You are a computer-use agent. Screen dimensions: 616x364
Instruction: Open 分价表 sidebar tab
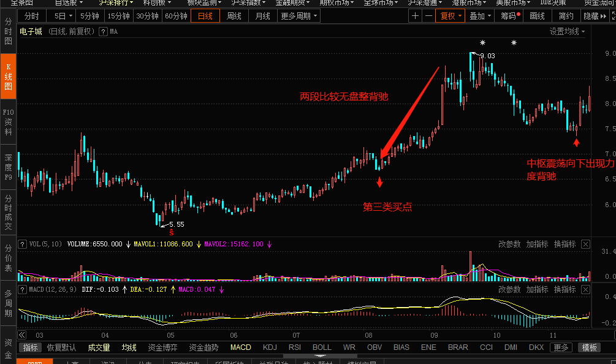point(8,258)
